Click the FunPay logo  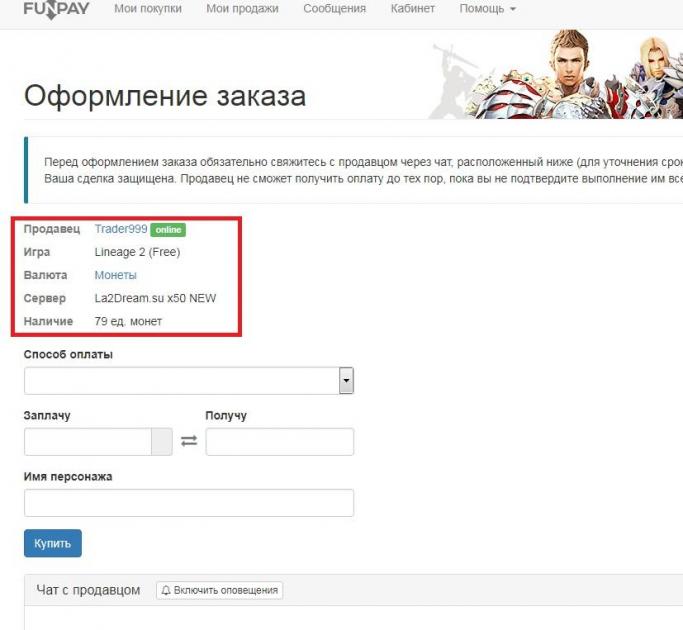56,10
